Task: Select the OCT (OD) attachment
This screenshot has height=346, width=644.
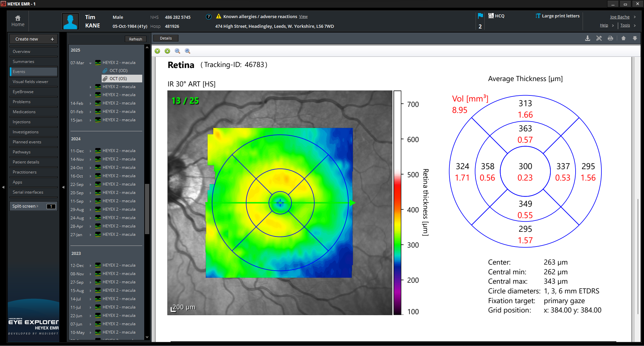Action: [118, 71]
